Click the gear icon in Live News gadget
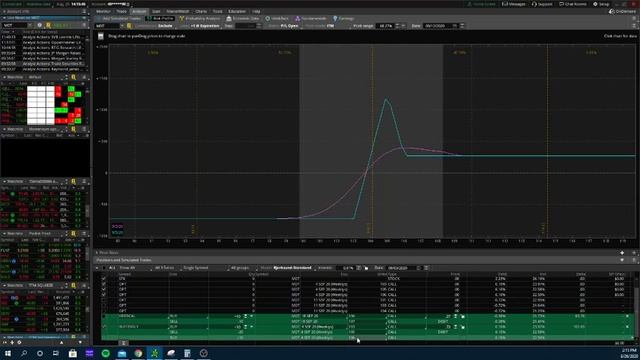This screenshot has height=360, width=640. click(40, 25)
